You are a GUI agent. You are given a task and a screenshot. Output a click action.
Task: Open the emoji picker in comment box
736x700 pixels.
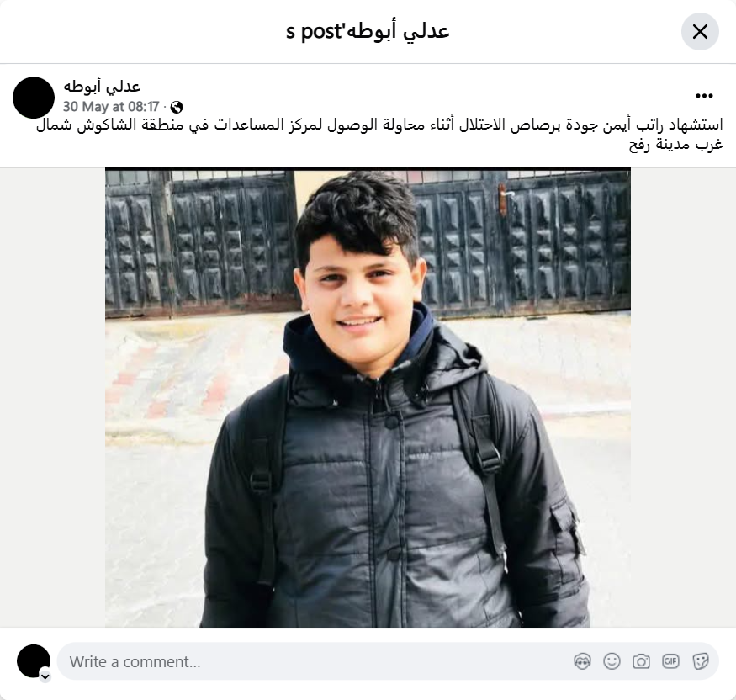coord(612,661)
